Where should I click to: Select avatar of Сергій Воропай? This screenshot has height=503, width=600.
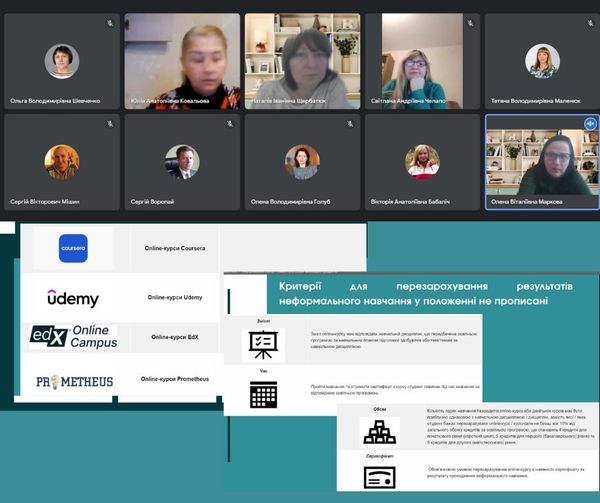182,161
